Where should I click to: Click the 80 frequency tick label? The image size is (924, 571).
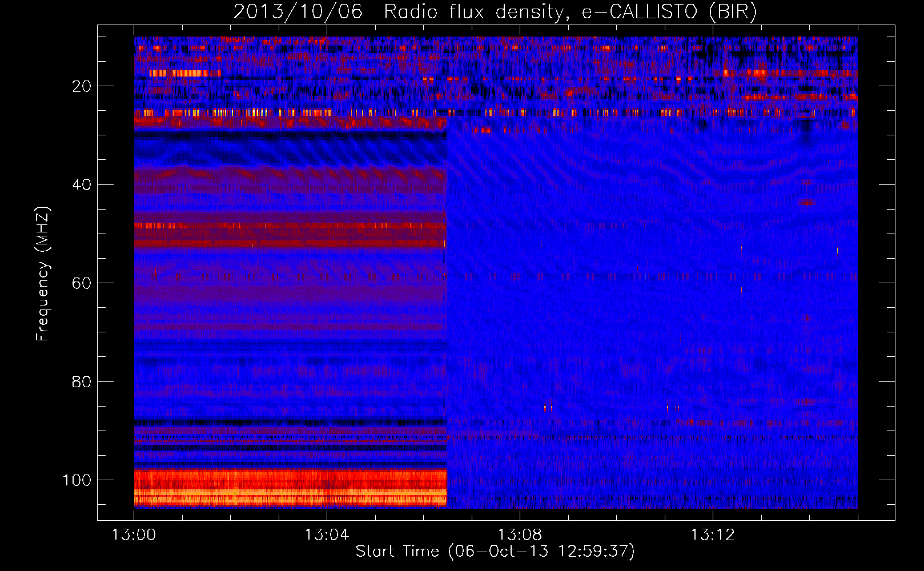click(82, 382)
